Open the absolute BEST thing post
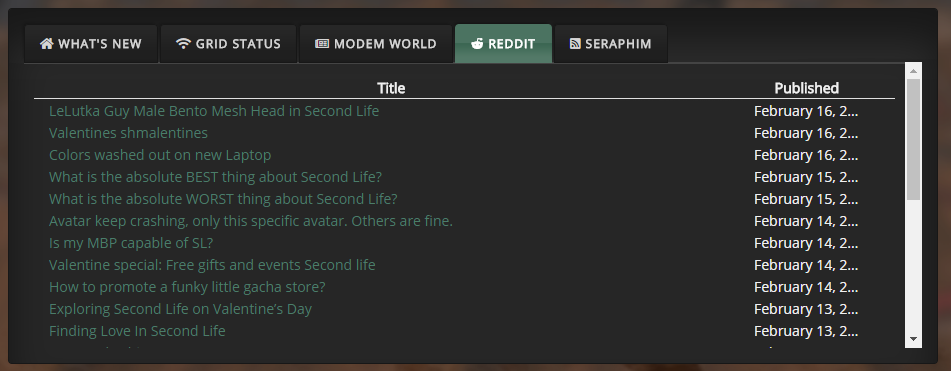Image resolution: width=951 pixels, height=371 pixels. tap(215, 177)
